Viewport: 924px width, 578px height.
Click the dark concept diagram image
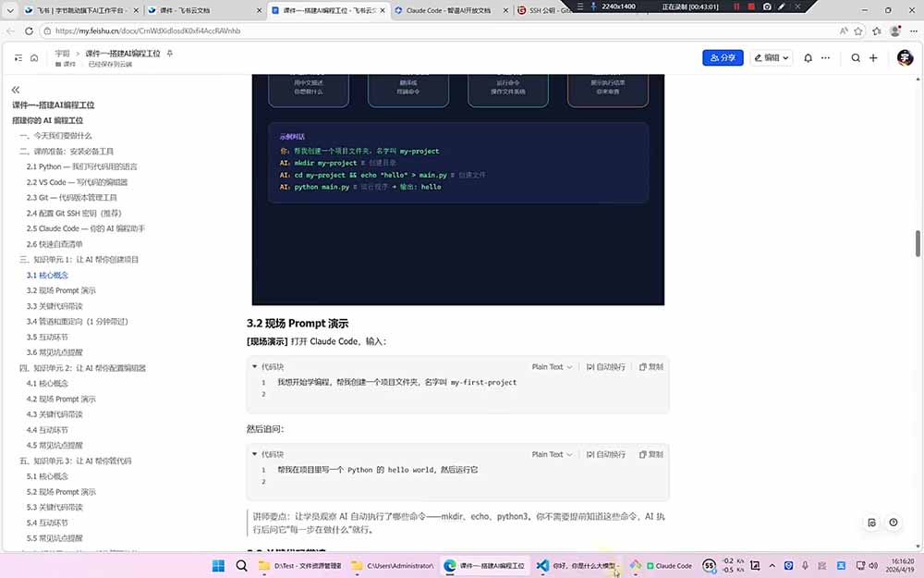click(458, 190)
